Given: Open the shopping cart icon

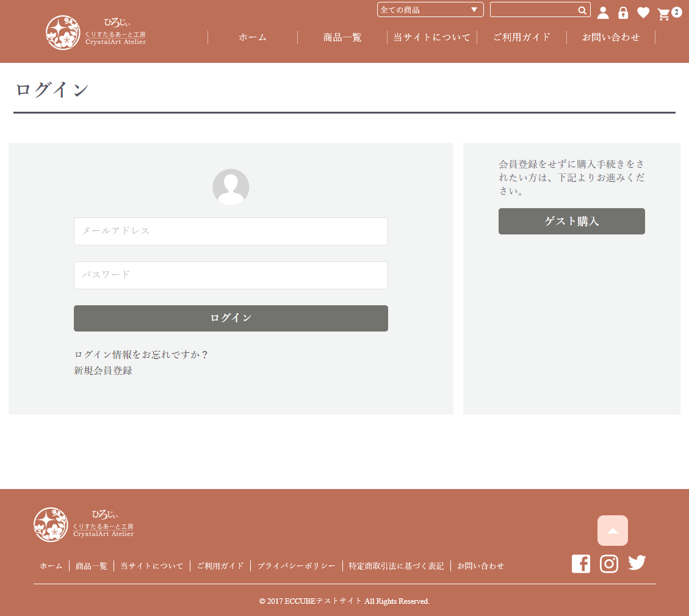Looking at the screenshot, I should (664, 14).
